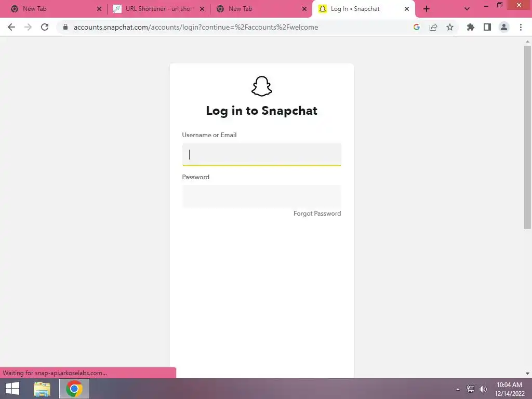Close the Log In • Snapchat tab

pyautogui.click(x=407, y=9)
